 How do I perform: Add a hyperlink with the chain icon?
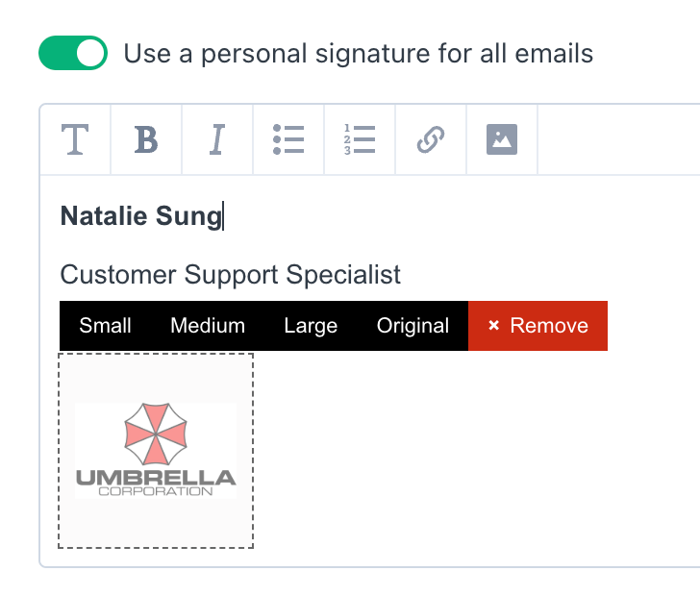(431, 139)
